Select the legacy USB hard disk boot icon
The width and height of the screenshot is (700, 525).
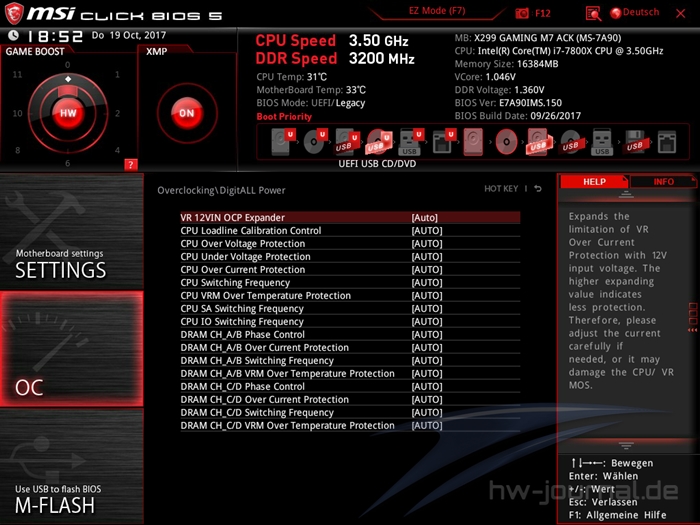(538, 142)
